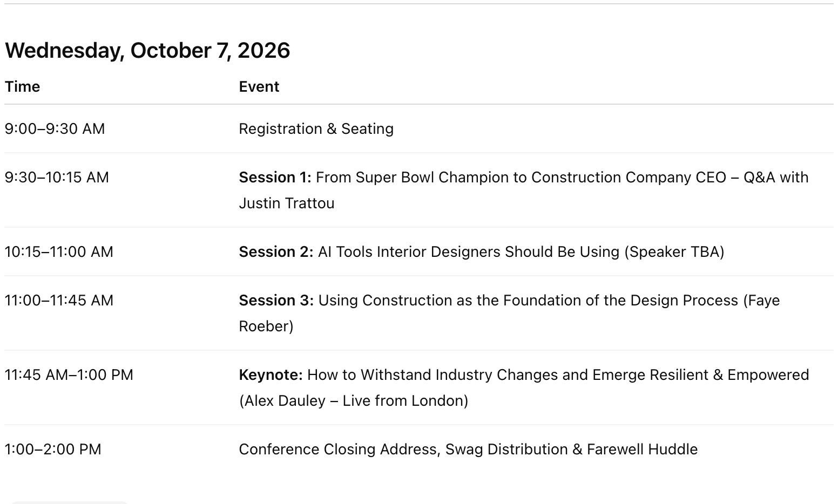Viewport: 838px width, 504px height.
Task: Click the Roeber) text on second line
Action: [x=266, y=326]
